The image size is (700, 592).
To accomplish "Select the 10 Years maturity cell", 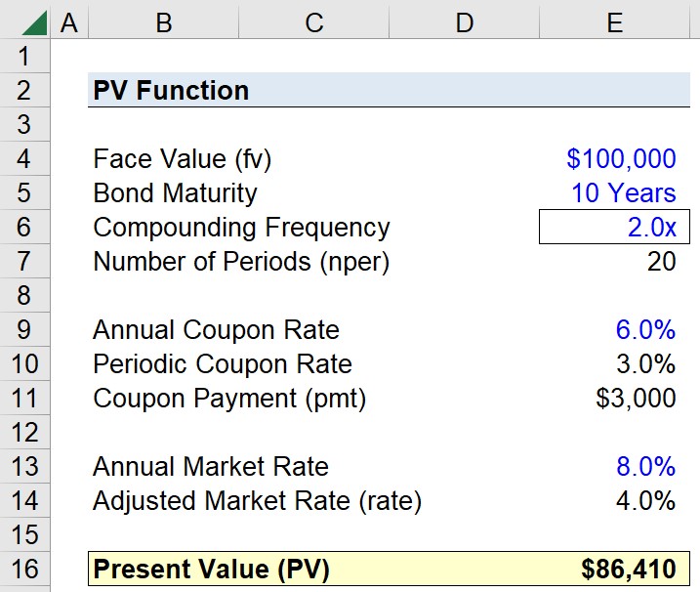I will [x=615, y=192].
